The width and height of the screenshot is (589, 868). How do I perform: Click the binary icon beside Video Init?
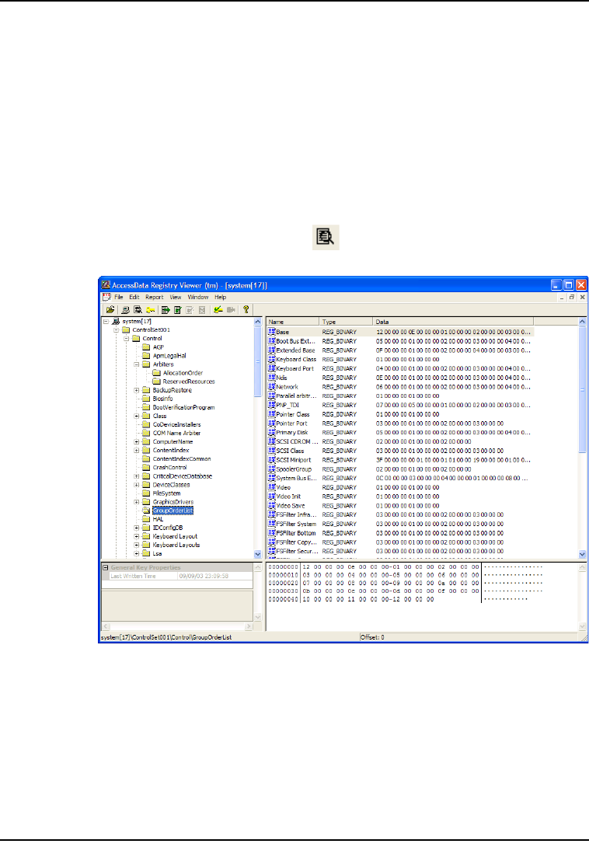pos(271,496)
